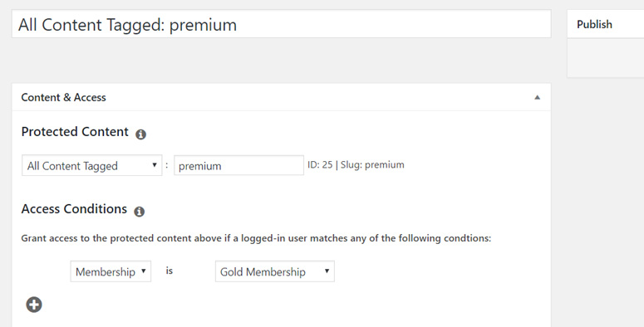Click the Publish panel body area
Viewport: 644px width, 327px height.
pyautogui.click(x=606, y=58)
